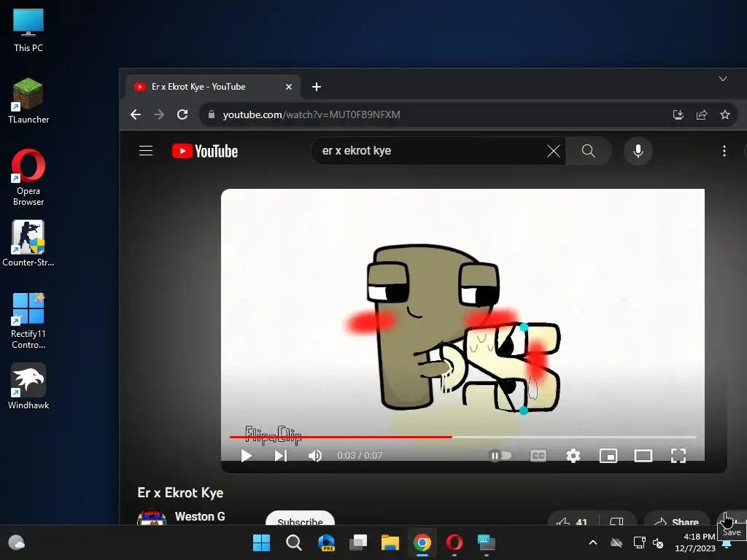Switch to Opera on taskbar
The height and width of the screenshot is (560, 747).
point(454,542)
